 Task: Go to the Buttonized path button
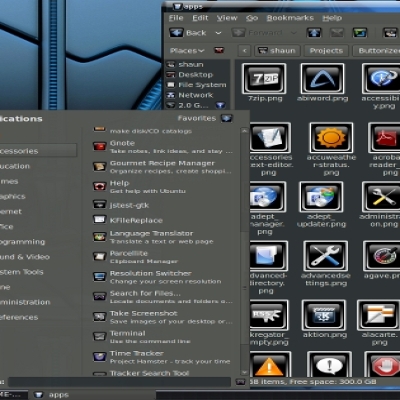(x=377, y=51)
